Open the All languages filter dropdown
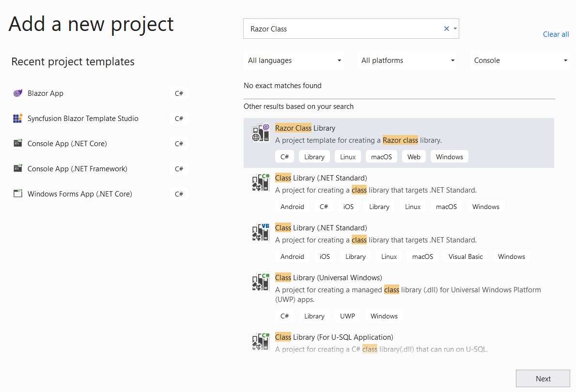Screen dimensions: 576x392 point(295,60)
